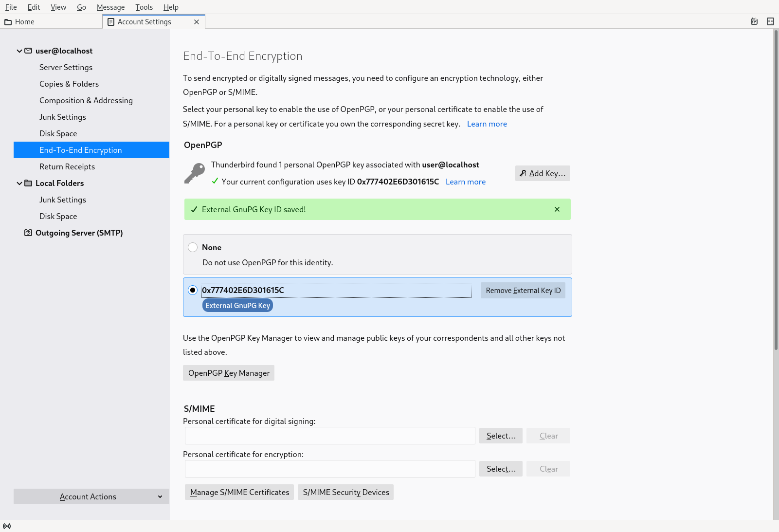Open the calendar icon in the tab bar
779x532 pixels.
pyautogui.click(x=754, y=21)
